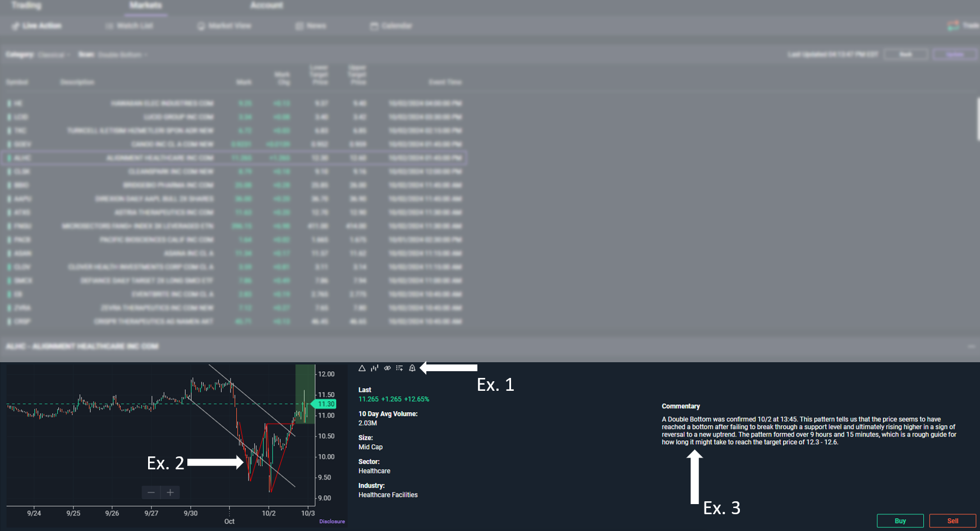The image size is (980, 531).
Task: Open the Category Classical dropdown
Action: point(53,54)
